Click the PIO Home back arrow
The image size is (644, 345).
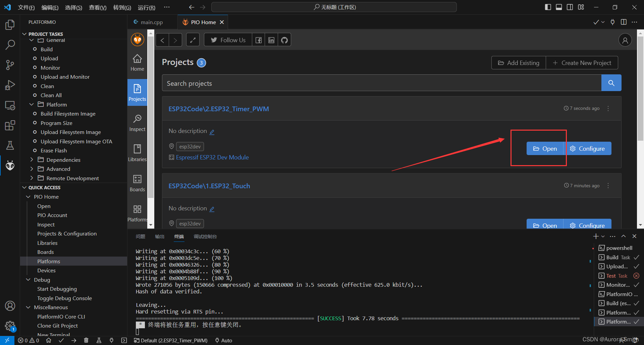point(162,40)
